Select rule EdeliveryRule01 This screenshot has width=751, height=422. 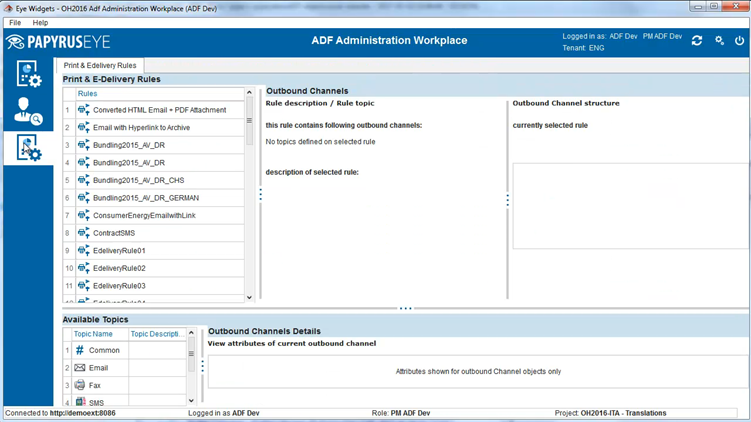click(119, 251)
